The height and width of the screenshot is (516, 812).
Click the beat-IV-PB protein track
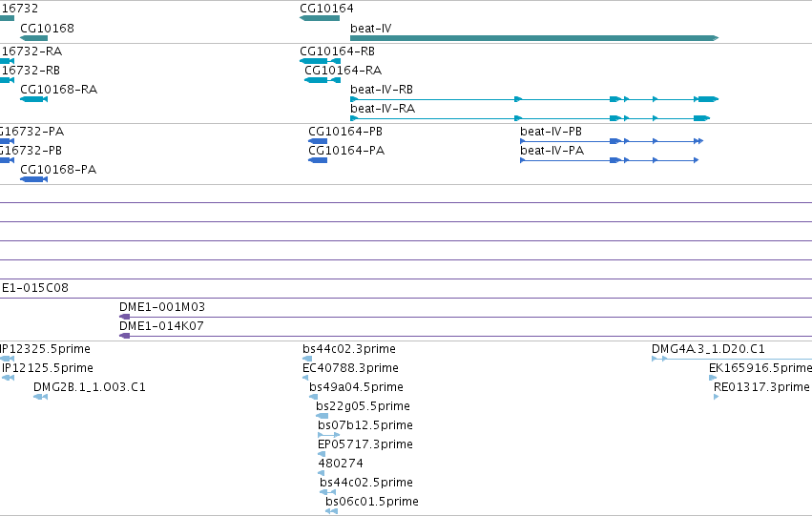(x=612, y=141)
